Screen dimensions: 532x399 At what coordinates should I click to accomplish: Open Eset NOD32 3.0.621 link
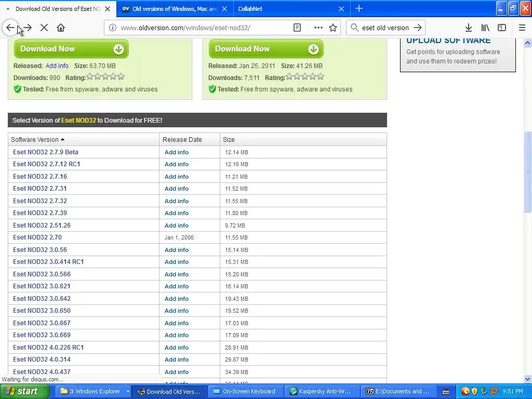pos(42,286)
